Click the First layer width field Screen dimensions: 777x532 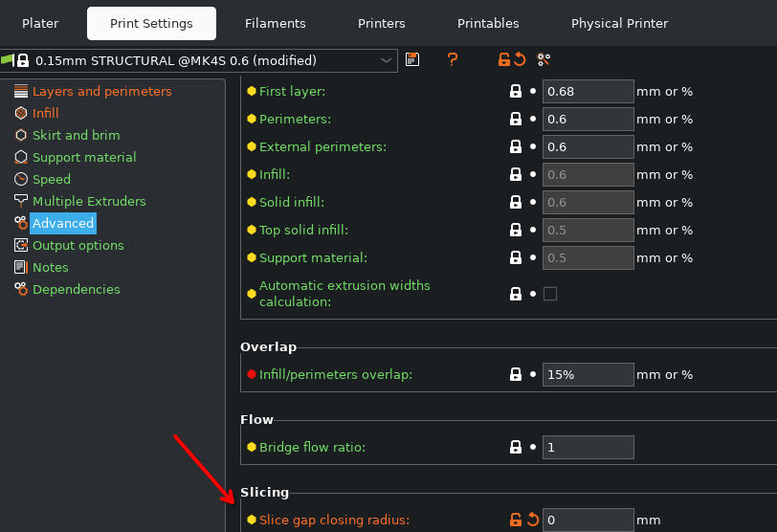pyautogui.click(x=588, y=91)
